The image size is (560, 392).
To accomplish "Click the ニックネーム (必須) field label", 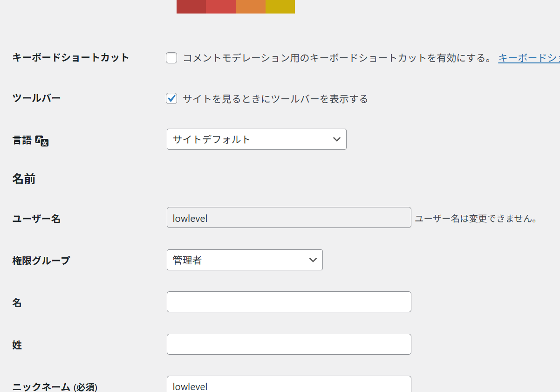I will tap(55, 387).
